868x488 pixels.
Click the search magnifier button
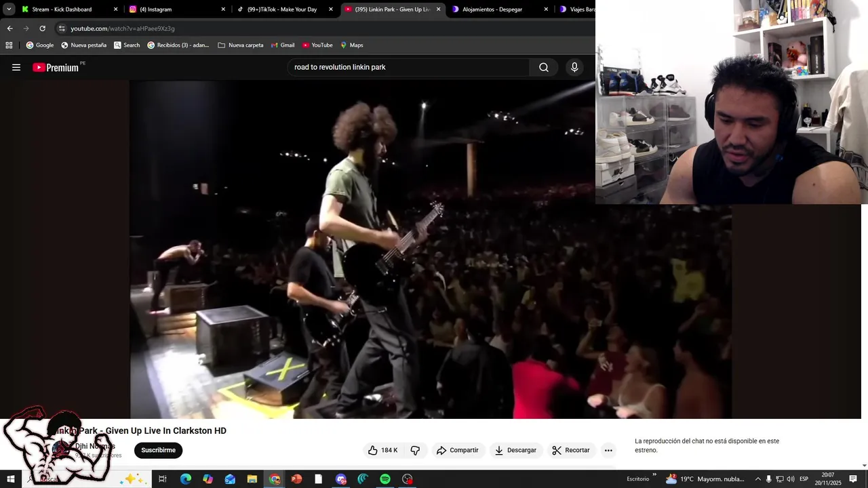click(544, 67)
